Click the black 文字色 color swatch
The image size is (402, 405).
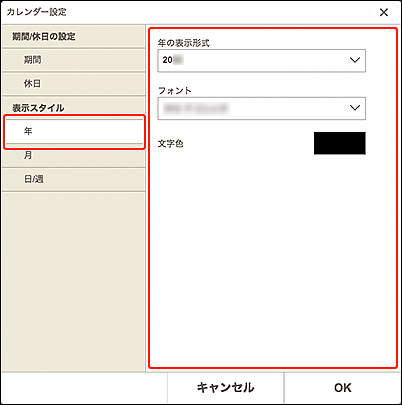click(x=340, y=143)
